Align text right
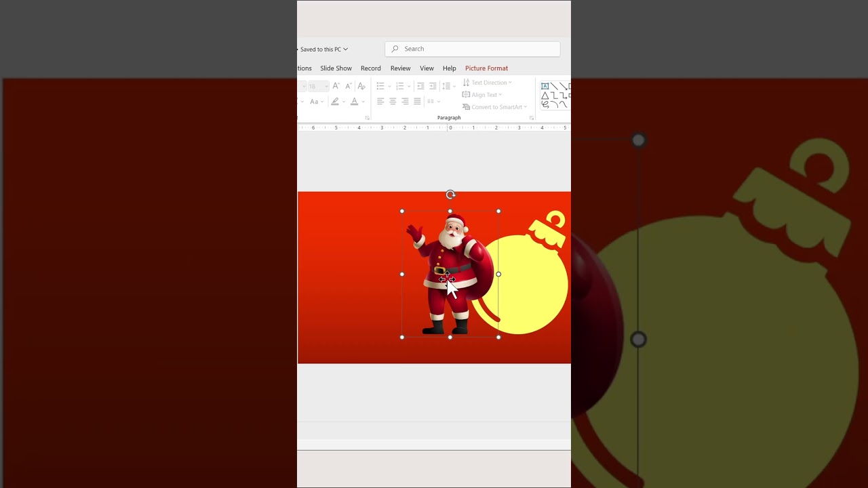 point(405,101)
